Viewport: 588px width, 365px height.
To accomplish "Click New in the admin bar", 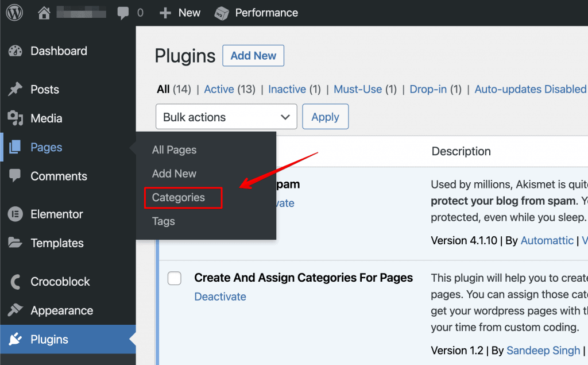I will (189, 13).
